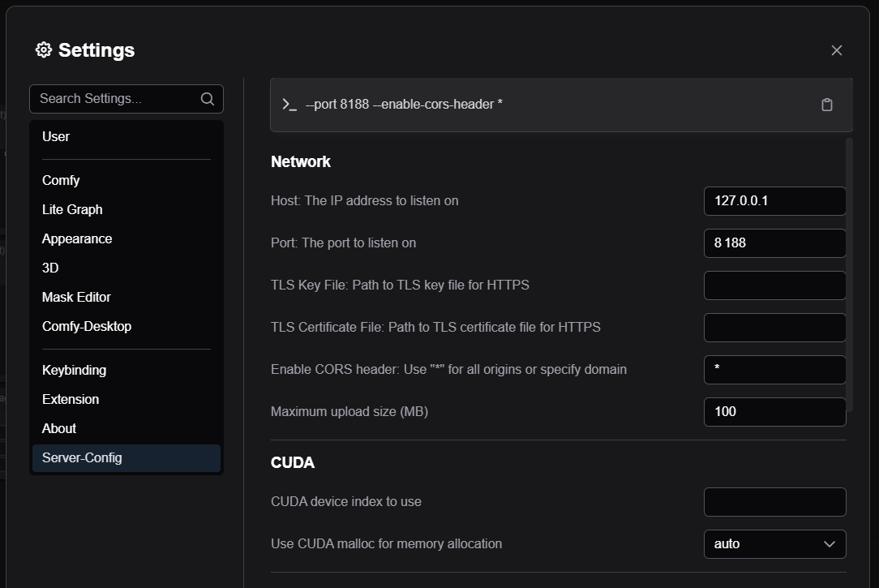
Task: Select the User settings category
Action: click(x=56, y=136)
